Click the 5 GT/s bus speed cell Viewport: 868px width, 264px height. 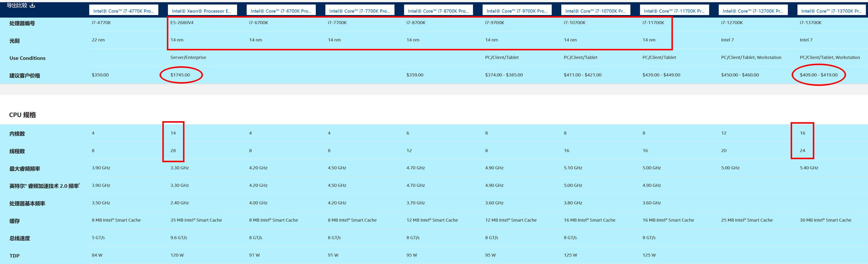[x=98, y=237]
